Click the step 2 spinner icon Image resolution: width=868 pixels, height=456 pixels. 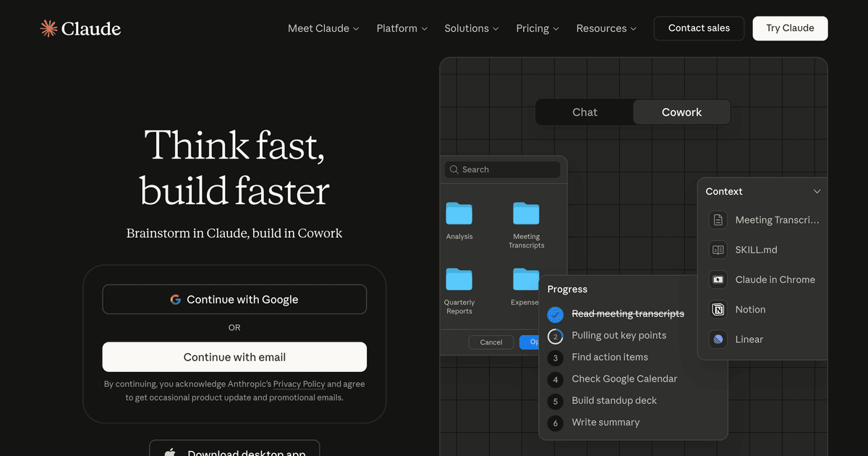tap(556, 336)
